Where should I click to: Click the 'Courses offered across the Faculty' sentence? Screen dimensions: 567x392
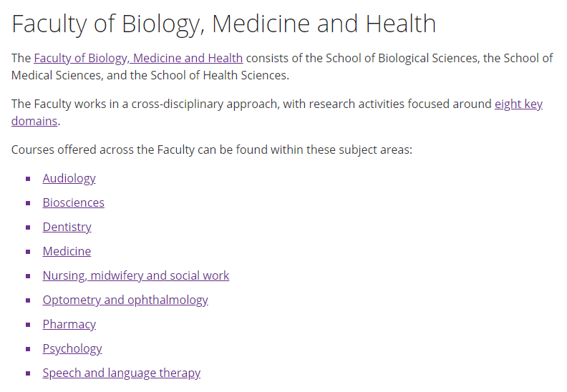click(211, 150)
